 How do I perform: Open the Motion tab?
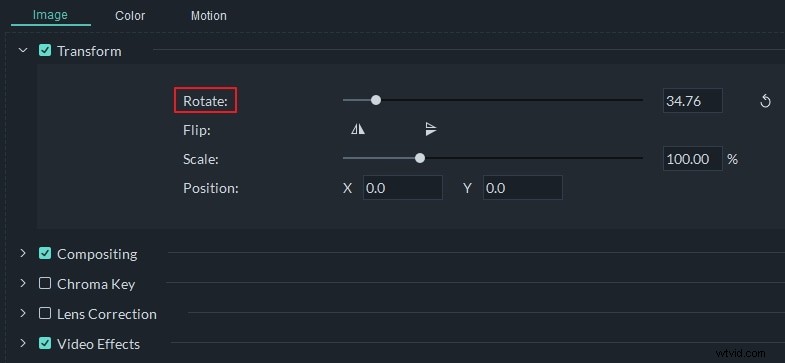[x=209, y=16]
